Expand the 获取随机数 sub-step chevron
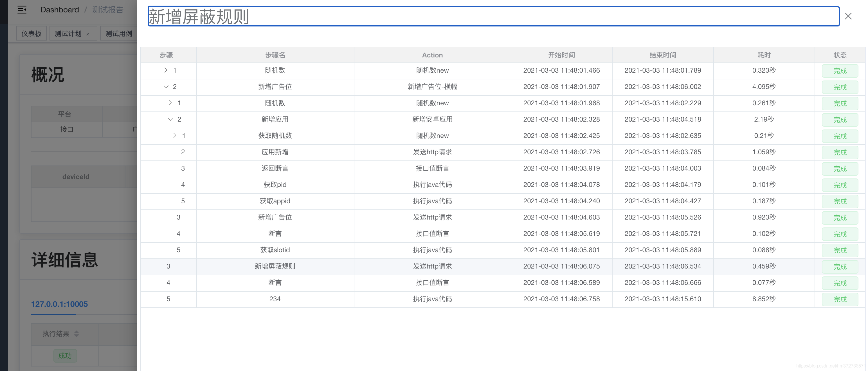Screen dimensions: 868x371 [175, 136]
